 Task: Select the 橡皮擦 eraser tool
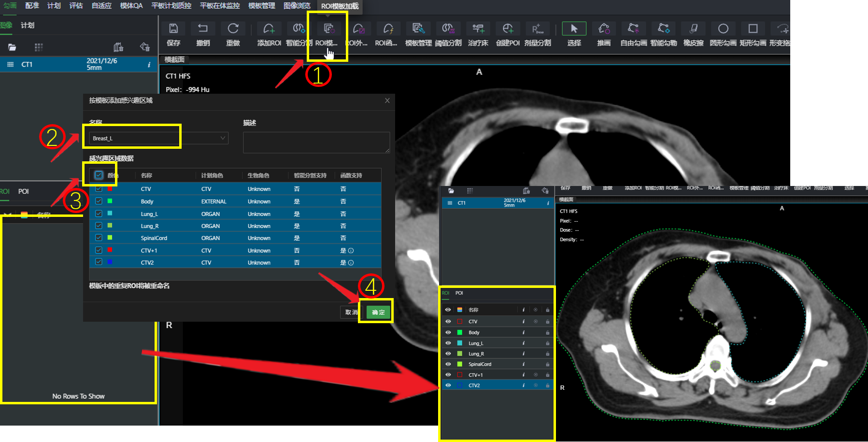coord(694,29)
